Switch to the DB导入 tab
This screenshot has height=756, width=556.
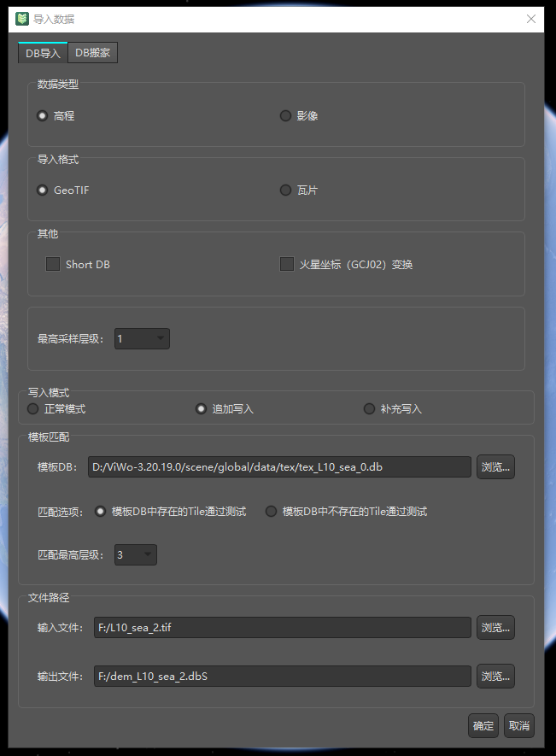(43, 53)
